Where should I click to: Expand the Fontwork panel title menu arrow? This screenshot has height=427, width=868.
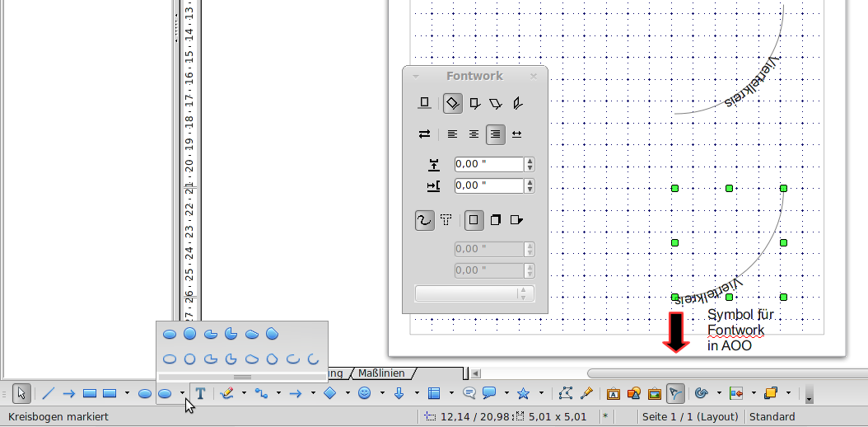coord(416,76)
